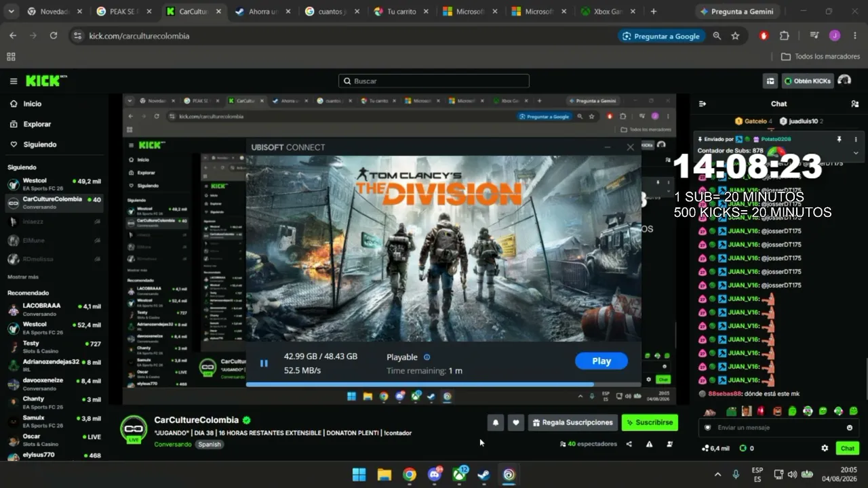
Task: Switch to the Novedades tab
Action: click(55, 12)
